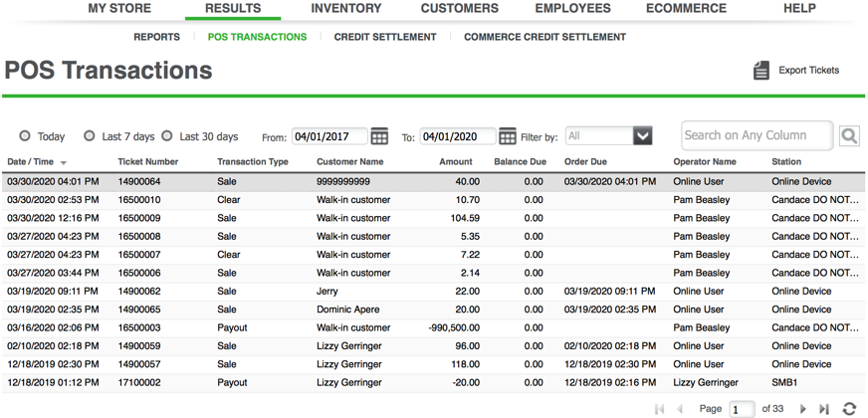Open the From date calendar picker
The width and height of the screenshot is (868, 418).
(x=379, y=136)
